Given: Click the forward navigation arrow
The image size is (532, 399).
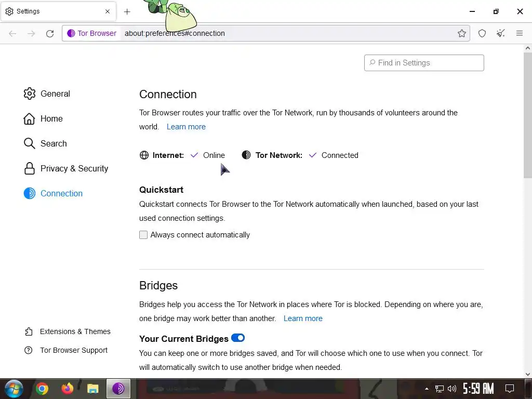Looking at the screenshot, I should tap(31, 33).
